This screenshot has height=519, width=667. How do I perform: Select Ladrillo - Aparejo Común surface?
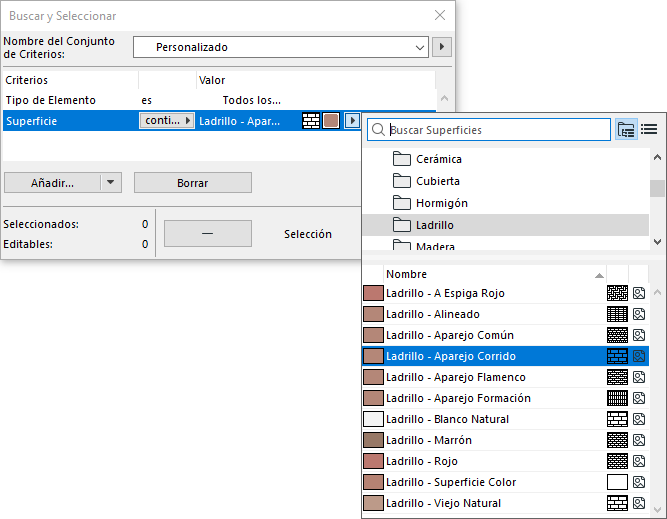tap(505, 335)
